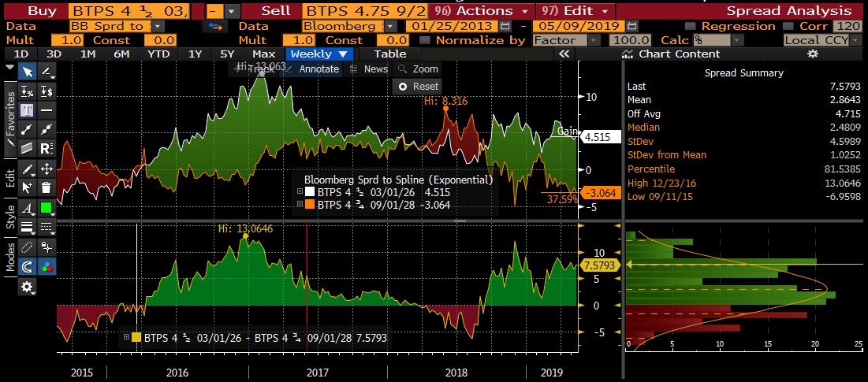868x382 pixels.
Task: Reset the chart zoom
Action: (419, 87)
